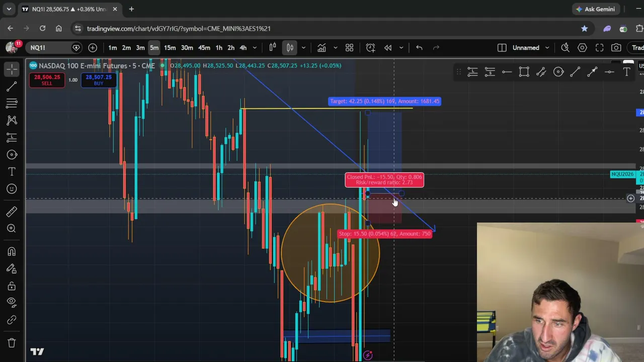644x362 pixels.
Task: Expand the chart style dropdown arrow
Action: click(303, 48)
